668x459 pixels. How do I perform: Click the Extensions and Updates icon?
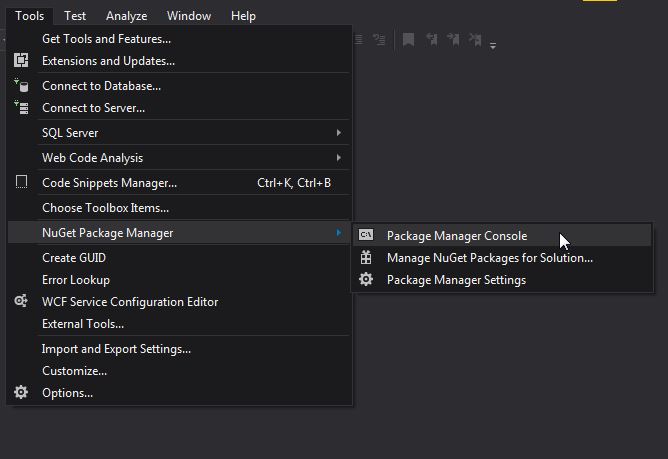point(21,61)
